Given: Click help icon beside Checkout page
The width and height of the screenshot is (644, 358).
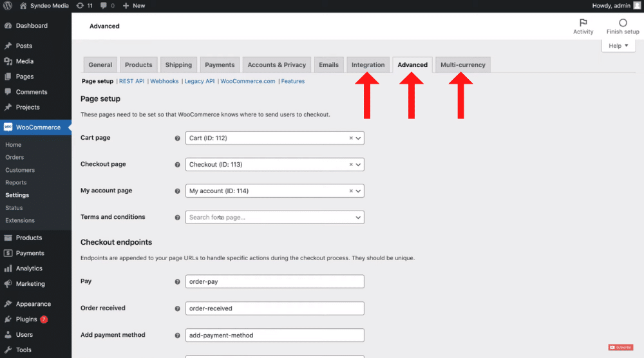Looking at the screenshot, I should [x=178, y=165].
